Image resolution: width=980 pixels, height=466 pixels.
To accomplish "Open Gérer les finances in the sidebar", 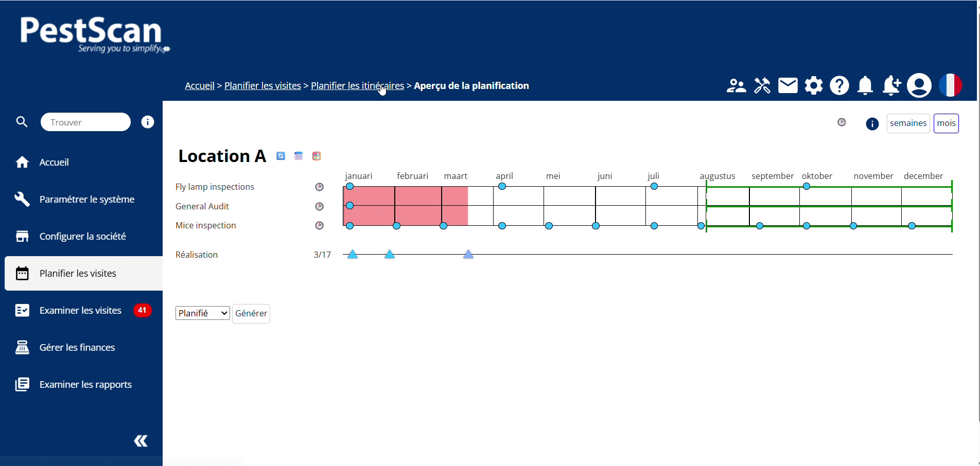I will 84,347.
